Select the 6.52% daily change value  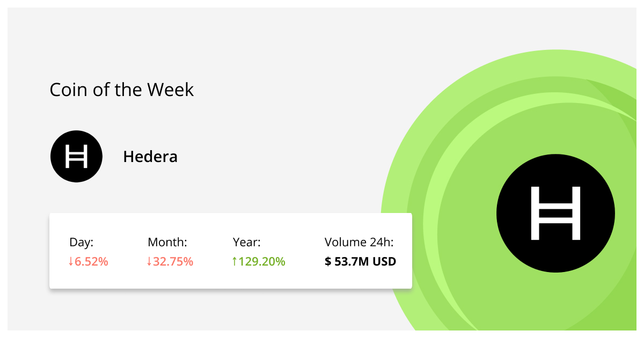click(92, 262)
